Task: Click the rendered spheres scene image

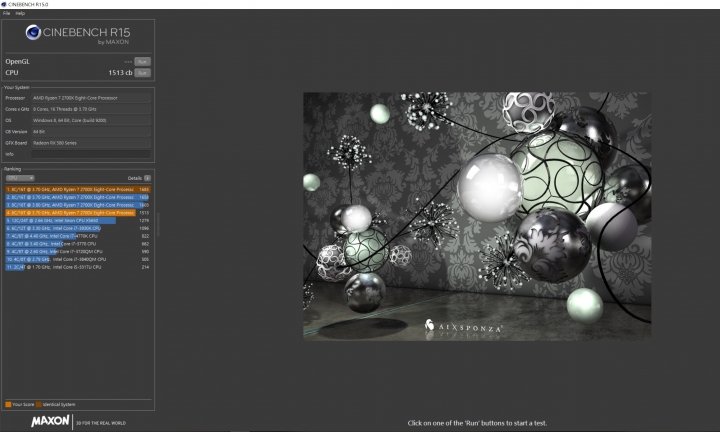Action: [x=476, y=215]
